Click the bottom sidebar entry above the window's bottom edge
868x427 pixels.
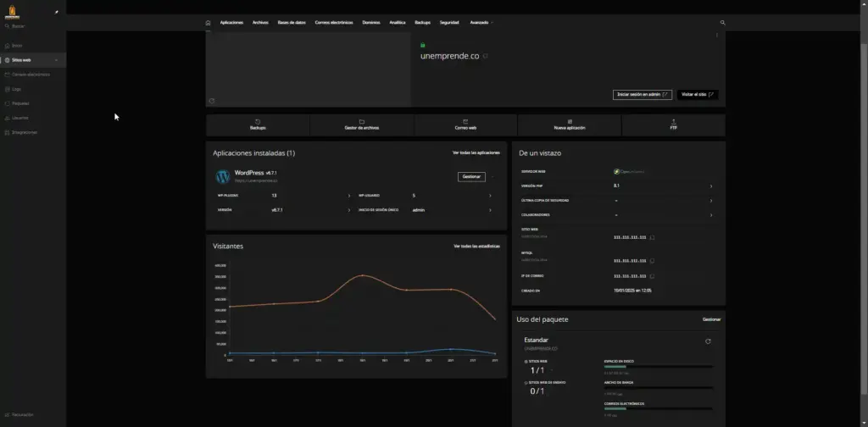click(x=33, y=414)
